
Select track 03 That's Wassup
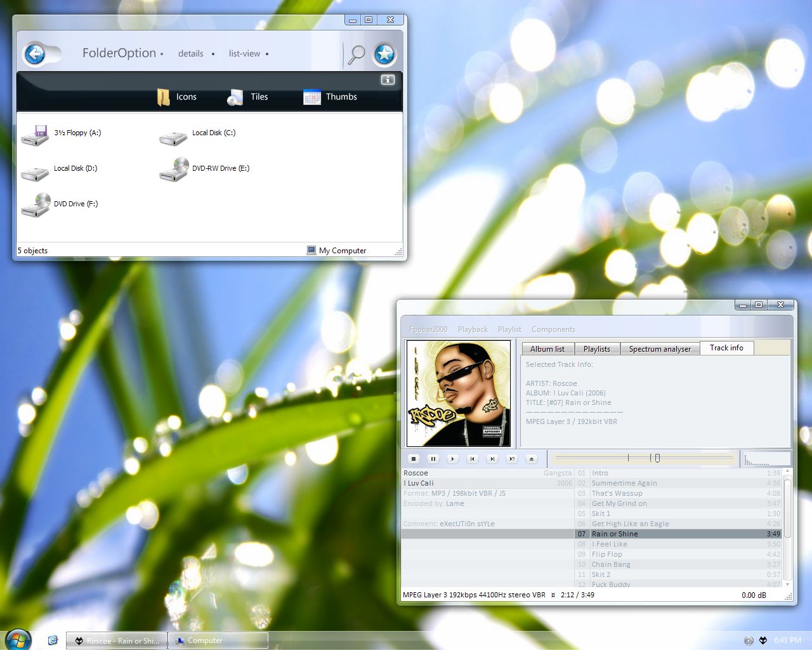pos(679,493)
